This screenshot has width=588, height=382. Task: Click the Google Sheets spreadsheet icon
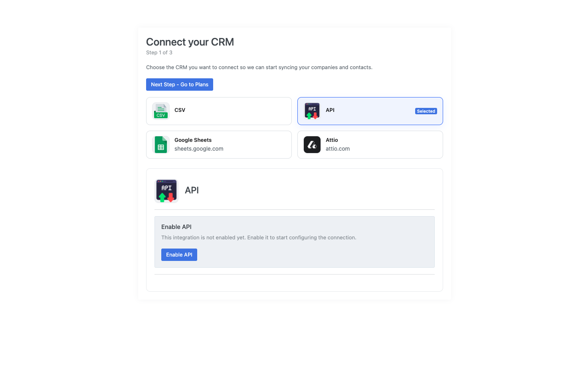click(161, 145)
